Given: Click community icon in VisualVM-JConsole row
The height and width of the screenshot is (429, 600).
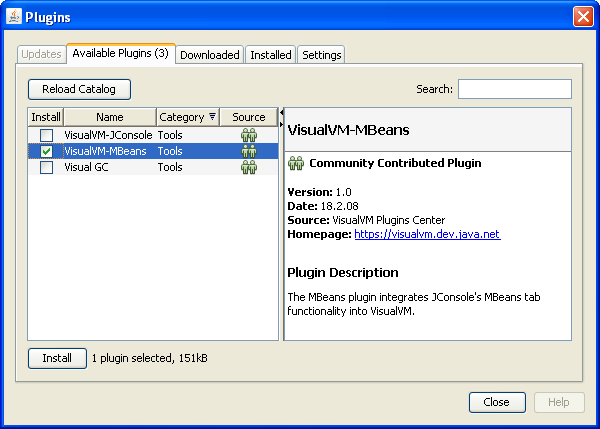Looking at the screenshot, I should tap(249, 135).
